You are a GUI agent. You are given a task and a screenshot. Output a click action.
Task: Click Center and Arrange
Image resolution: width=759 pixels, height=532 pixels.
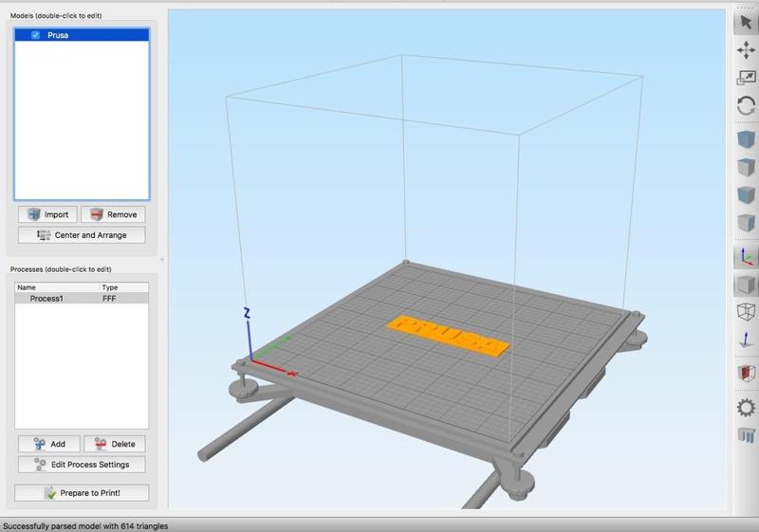point(82,235)
